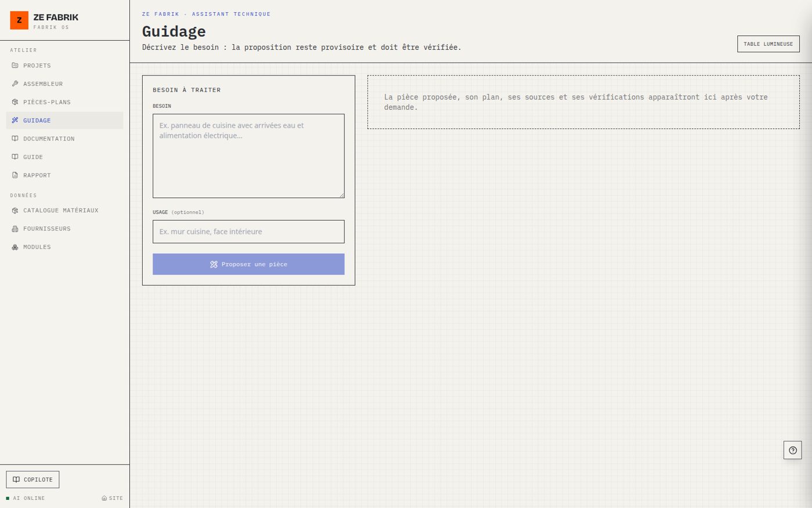812x508 pixels.
Task: Click the Documentation book icon
Action: coord(15,139)
